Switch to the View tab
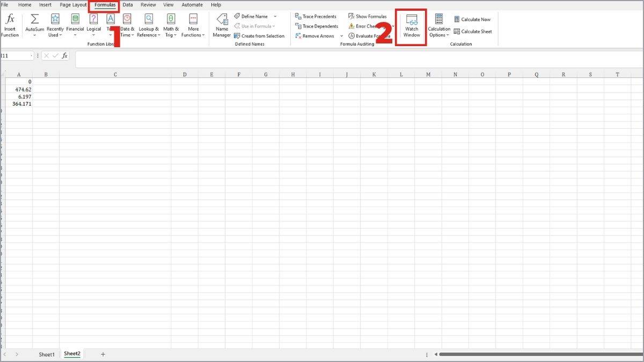Viewport: 644px width, 362px height. pos(169,5)
